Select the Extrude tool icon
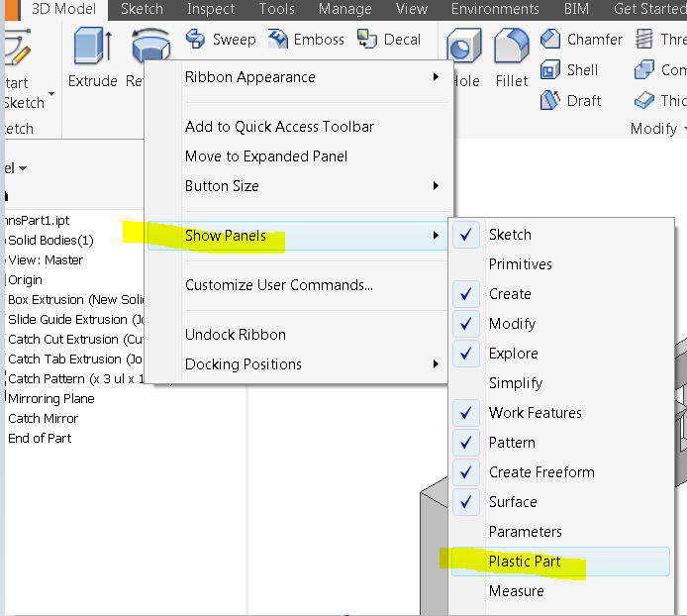 pyautogui.click(x=92, y=46)
